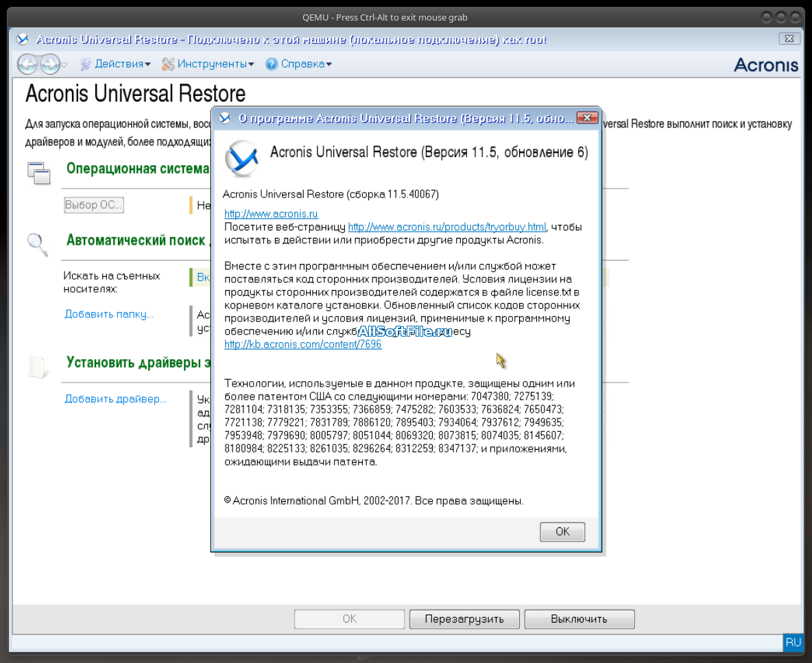Click the About dialog version heading text
This screenshot has width=812, height=663.
[429, 152]
